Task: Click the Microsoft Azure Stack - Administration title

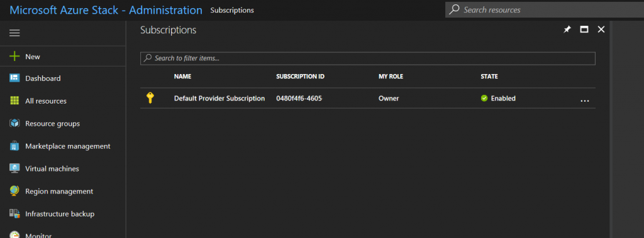Action: tap(106, 10)
